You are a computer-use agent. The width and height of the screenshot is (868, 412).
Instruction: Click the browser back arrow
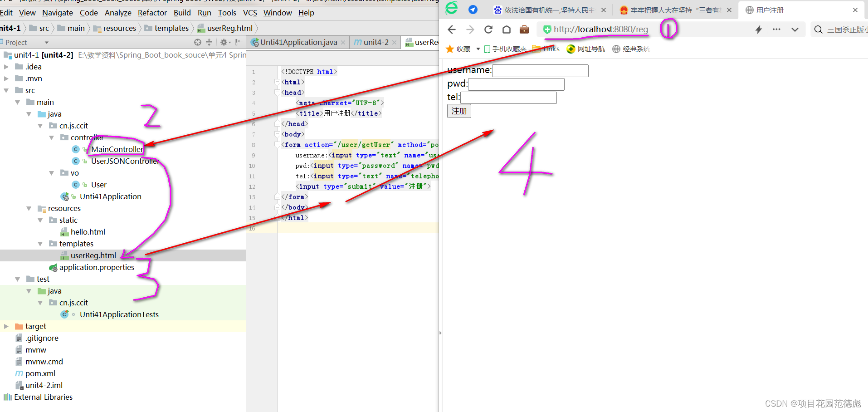(x=451, y=29)
